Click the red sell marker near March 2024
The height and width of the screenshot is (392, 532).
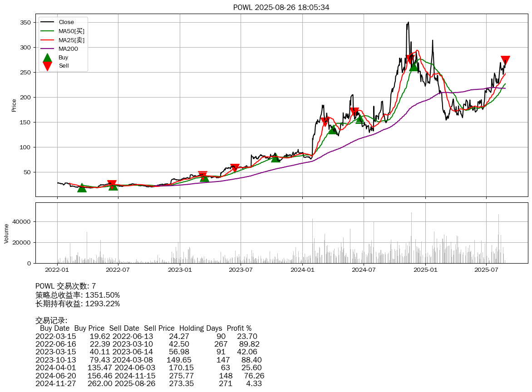(x=325, y=122)
